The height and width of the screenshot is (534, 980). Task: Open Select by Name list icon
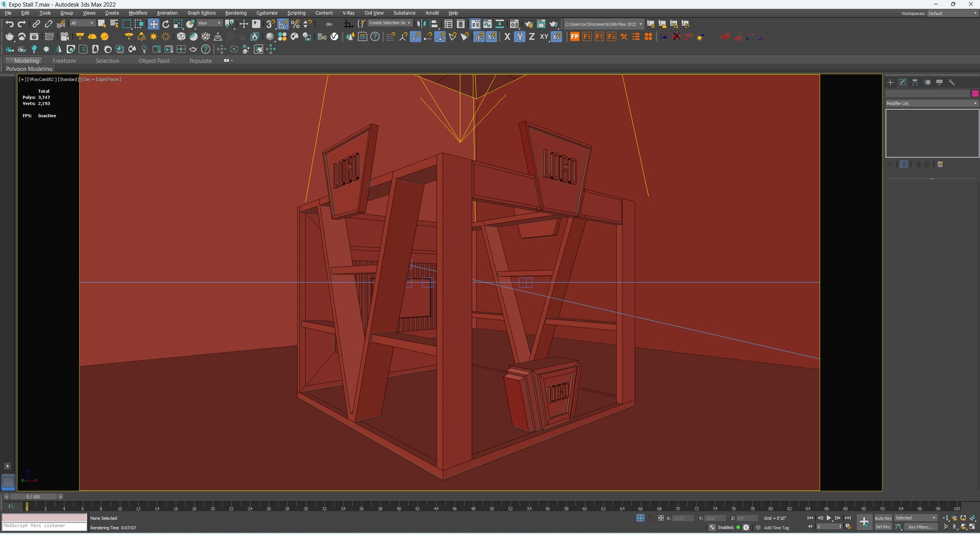click(x=114, y=24)
